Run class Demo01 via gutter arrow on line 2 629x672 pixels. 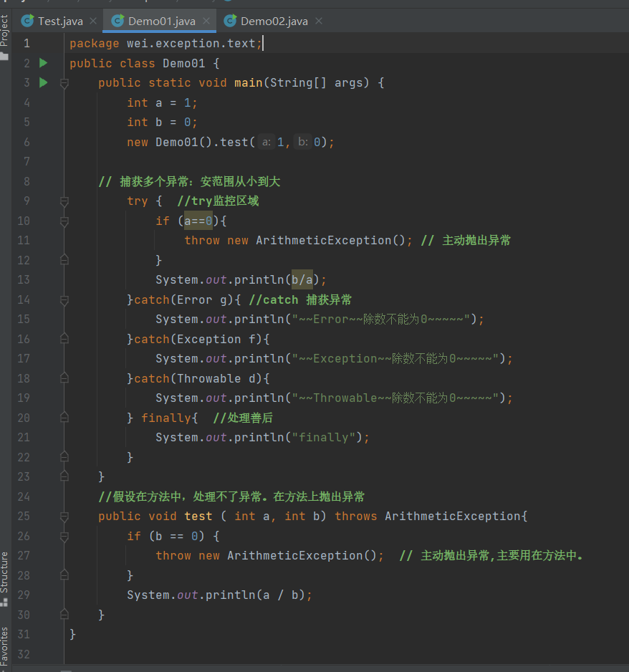(x=43, y=63)
